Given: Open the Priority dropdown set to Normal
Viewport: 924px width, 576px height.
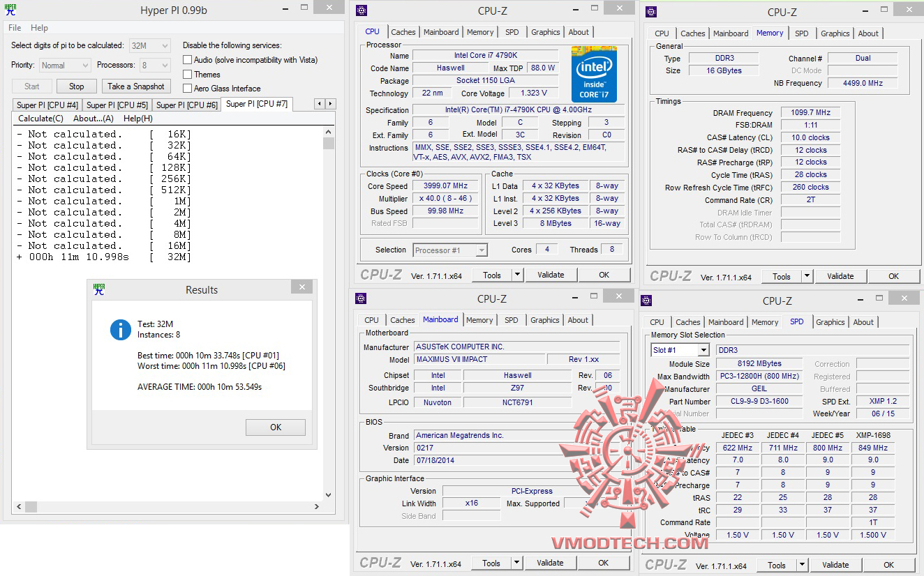Looking at the screenshot, I should click(65, 65).
